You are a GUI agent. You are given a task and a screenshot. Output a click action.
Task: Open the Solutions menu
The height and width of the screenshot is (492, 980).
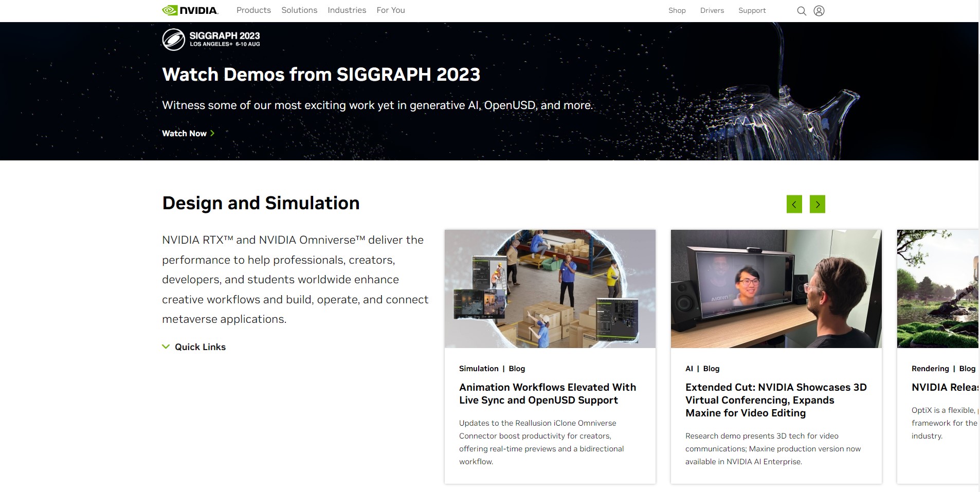[299, 10]
